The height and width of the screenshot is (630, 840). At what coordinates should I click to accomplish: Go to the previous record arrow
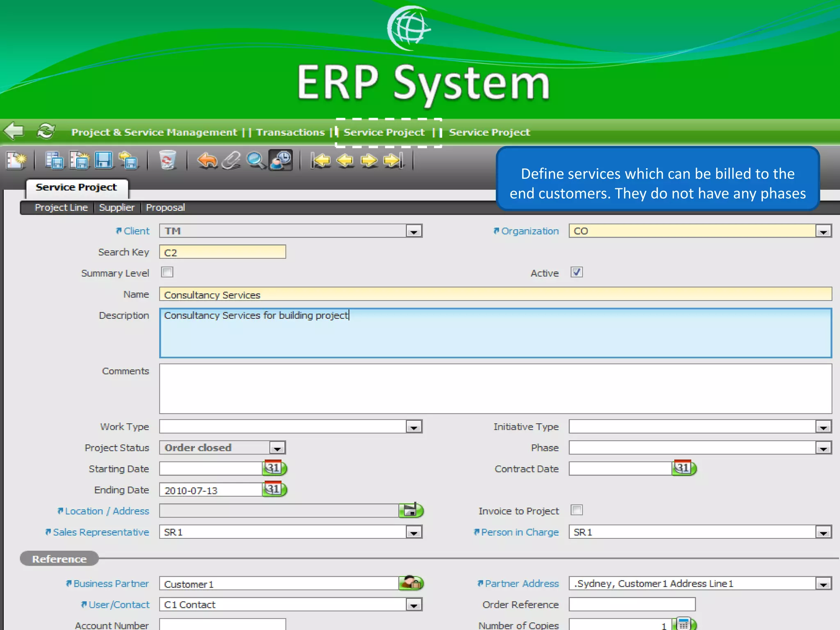345,160
